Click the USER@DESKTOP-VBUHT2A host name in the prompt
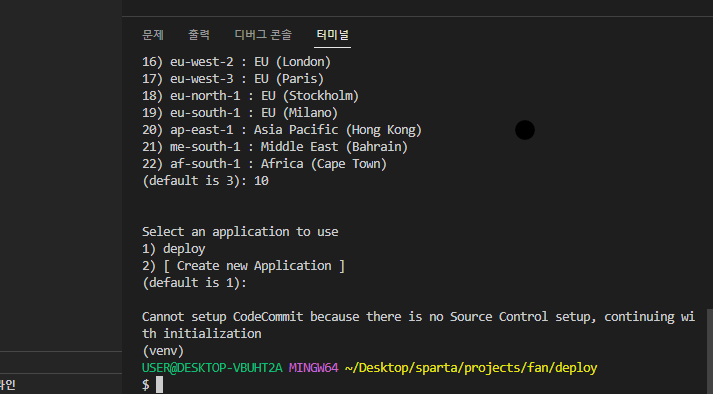This screenshot has height=394, width=713. pos(212,368)
